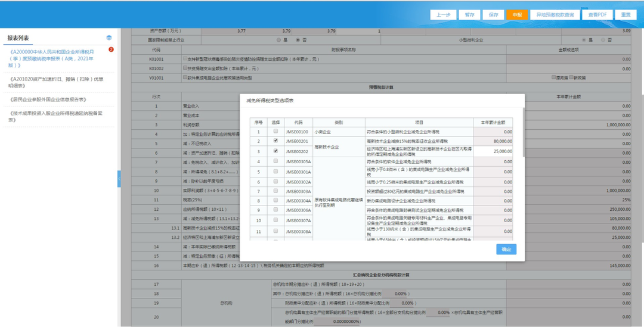Click the 总机构分摊比例 0.00% field in row 18
Image resolution: width=644 pixels, height=327 pixels.
395,294
